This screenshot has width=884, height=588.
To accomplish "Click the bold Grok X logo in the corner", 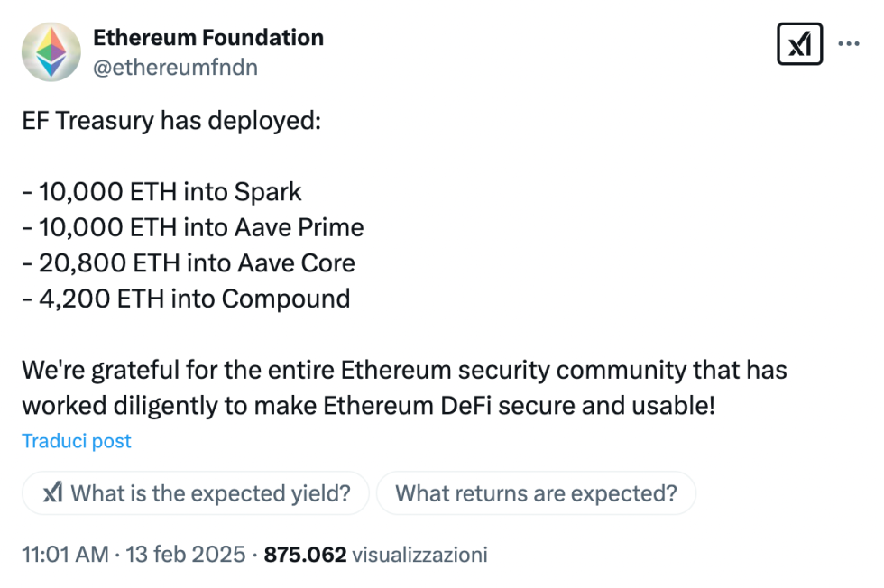I will (x=799, y=41).
